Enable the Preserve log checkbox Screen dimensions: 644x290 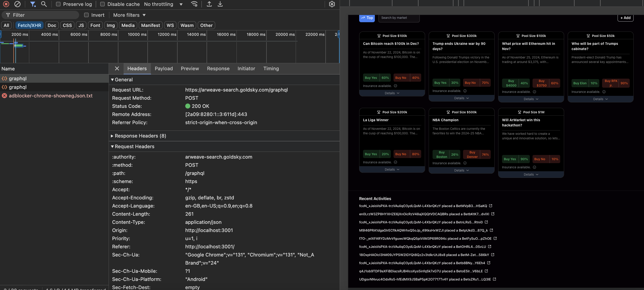coord(58,4)
